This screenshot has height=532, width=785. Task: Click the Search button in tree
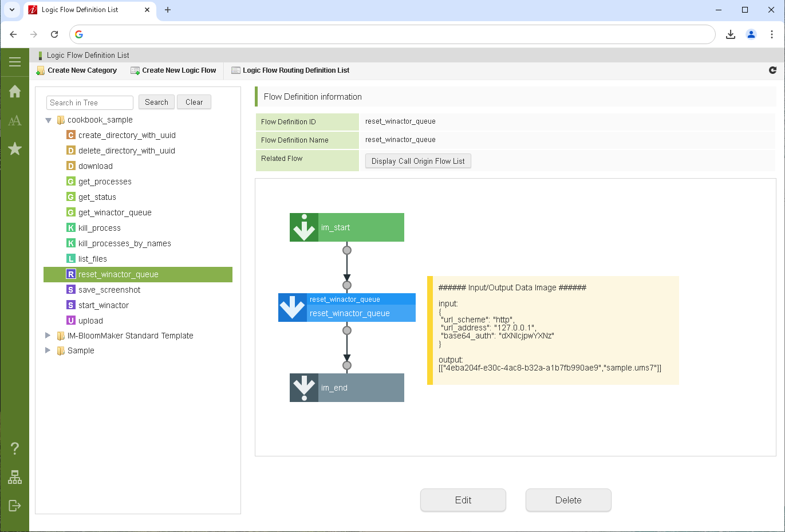tap(156, 102)
